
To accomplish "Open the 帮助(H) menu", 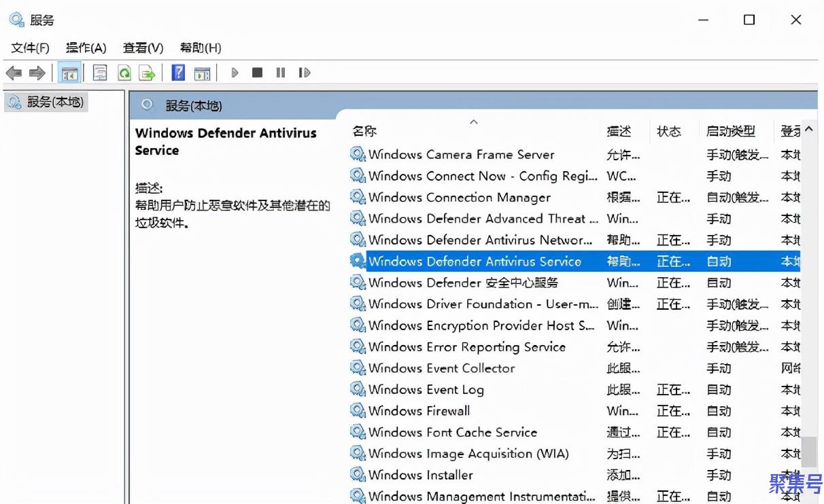I will pyautogui.click(x=201, y=48).
